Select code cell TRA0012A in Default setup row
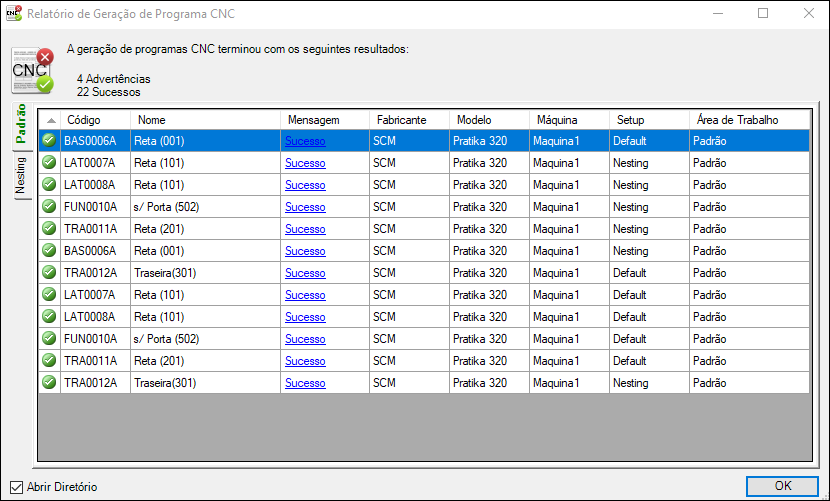Screen dimensions: 830x501 (95, 273)
